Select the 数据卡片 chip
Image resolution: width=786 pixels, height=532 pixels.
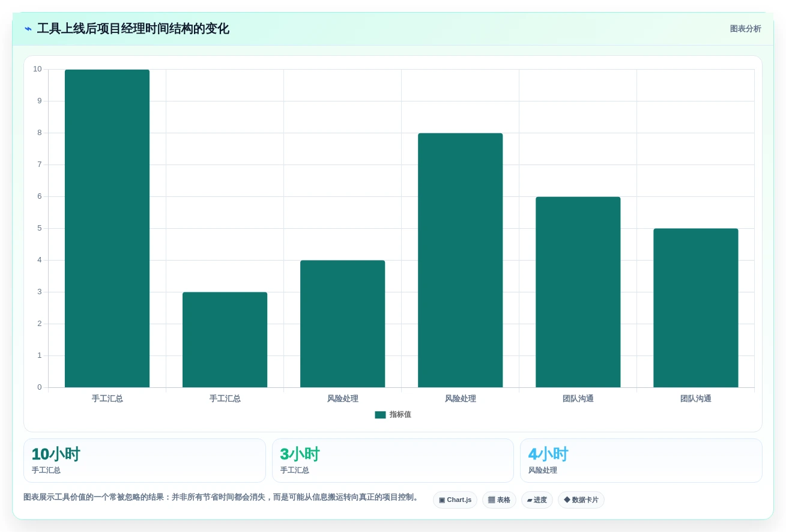tap(581, 500)
